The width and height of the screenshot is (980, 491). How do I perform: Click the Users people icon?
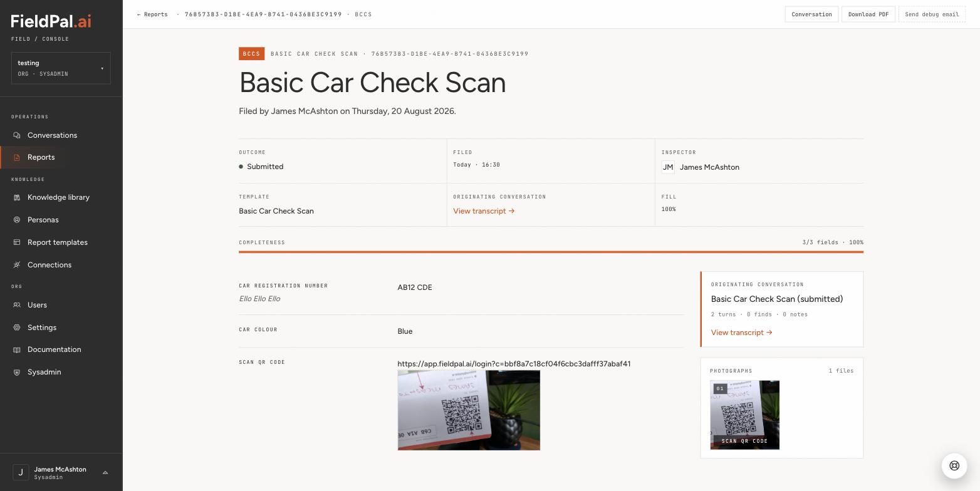[17, 305]
